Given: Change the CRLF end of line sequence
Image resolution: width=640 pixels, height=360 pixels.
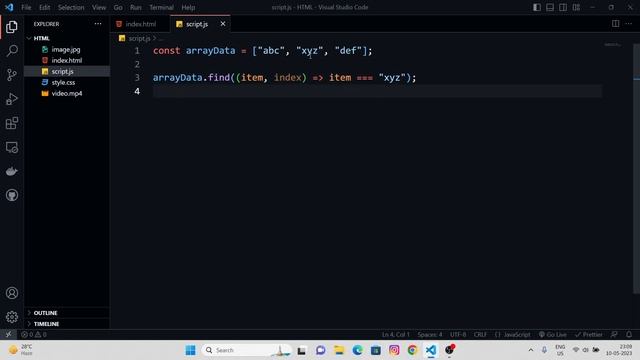Looking at the screenshot, I should 480,334.
